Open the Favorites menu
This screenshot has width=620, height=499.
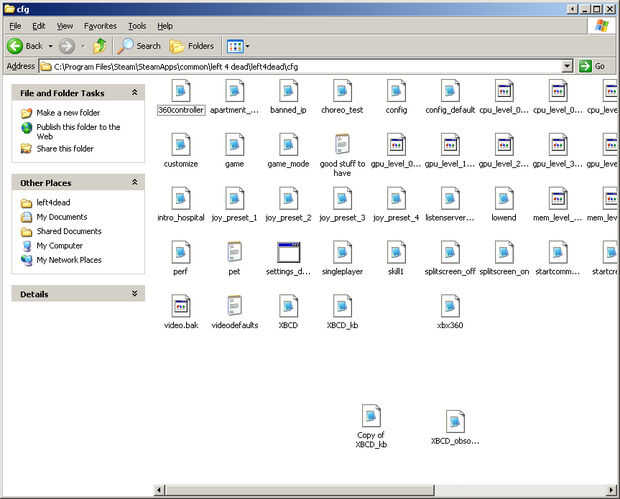pos(100,25)
